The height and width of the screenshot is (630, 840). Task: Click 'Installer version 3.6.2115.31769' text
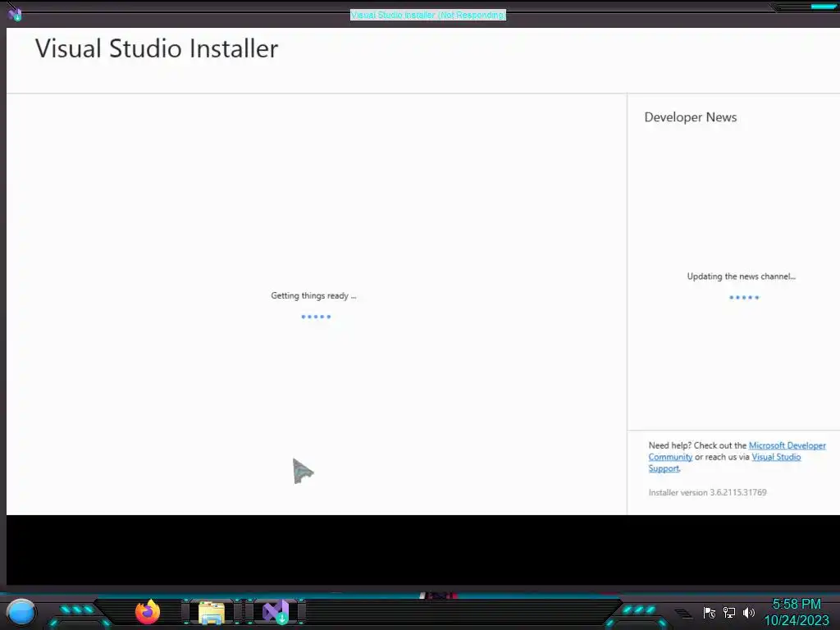pos(707,492)
